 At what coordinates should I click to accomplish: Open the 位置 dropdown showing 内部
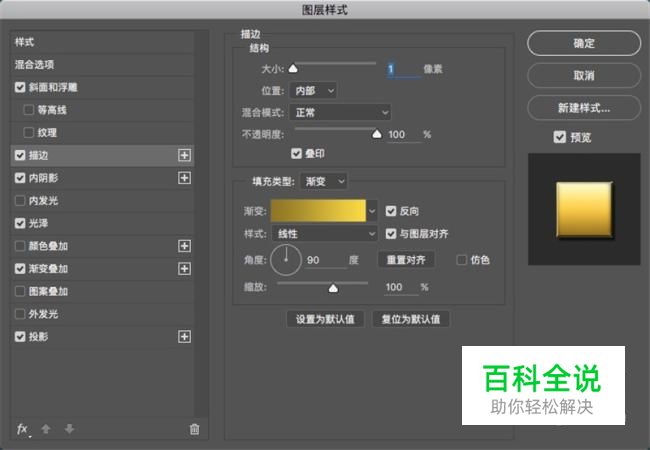(313, 91)
